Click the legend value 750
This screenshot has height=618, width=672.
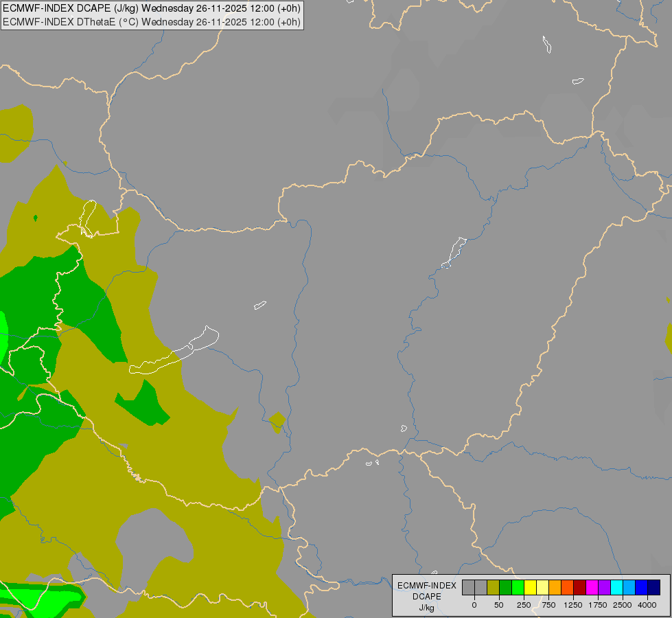(548, 605)
